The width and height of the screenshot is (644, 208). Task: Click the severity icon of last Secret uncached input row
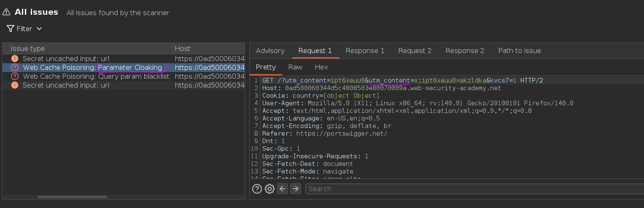tap(15, 85)
